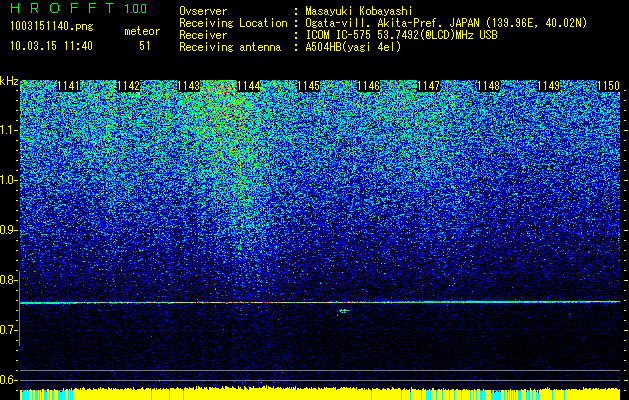Image resolution: width=629 pixels, height=400 pixels.
Task: Select the A504HB(yagi 4el) antenna value
Action: point(353,47)
